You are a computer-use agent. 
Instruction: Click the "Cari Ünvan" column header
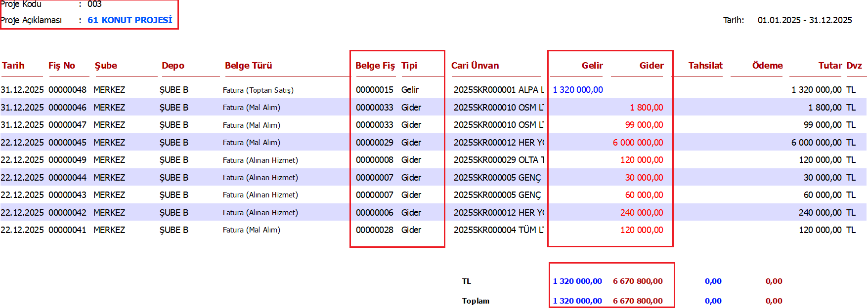click(475, 66)
